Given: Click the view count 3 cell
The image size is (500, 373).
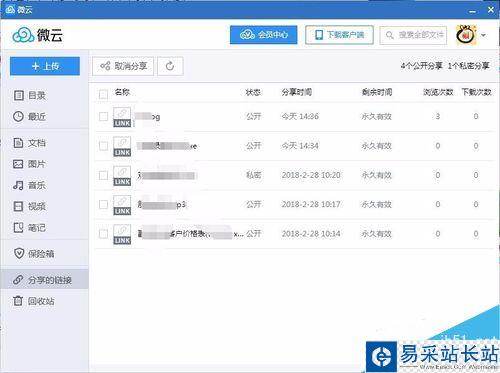Looking at the screenshot, I should coord(438,116).
